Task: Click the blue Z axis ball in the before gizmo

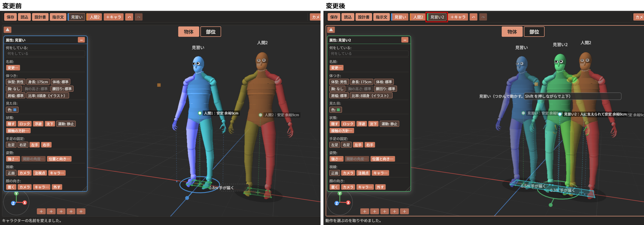Action: click(x=13, y=203)
